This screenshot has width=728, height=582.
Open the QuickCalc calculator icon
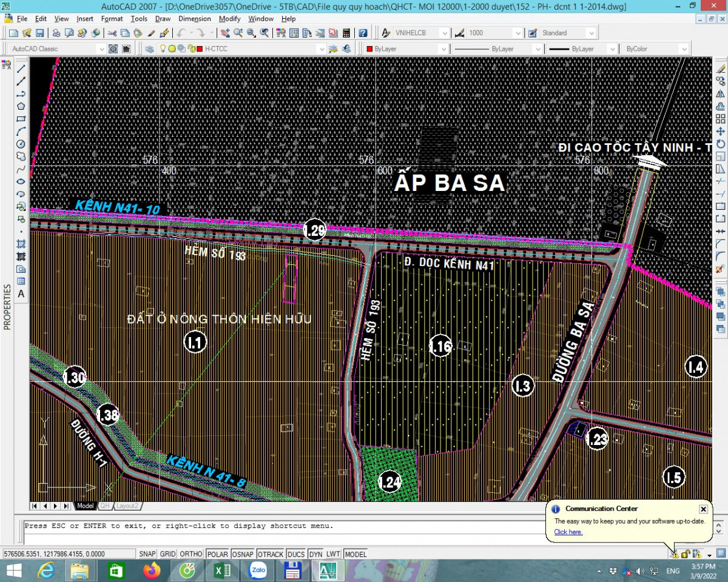pos(346,33)
